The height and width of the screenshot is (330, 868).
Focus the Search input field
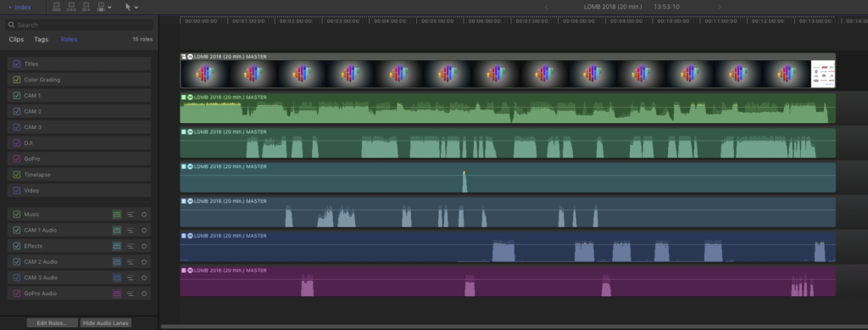click(79, 25)
